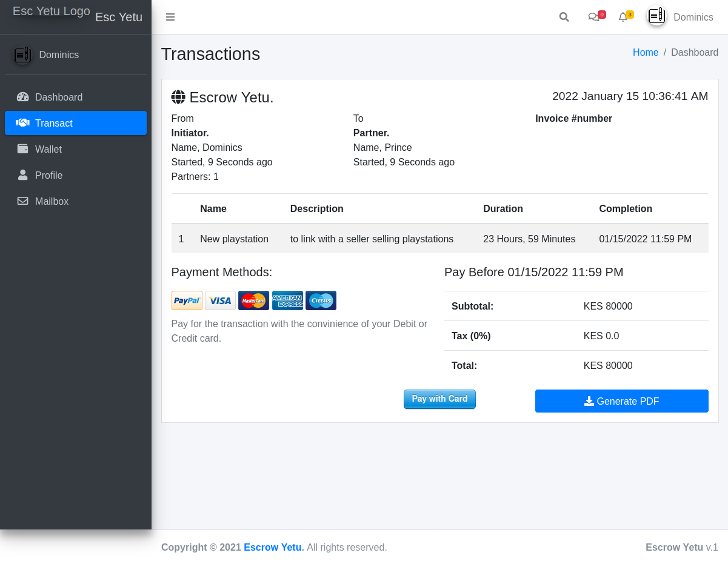This screenshot has height=564, width=728.
Task: Open the messages chat icon
Action: click(594, 17)
